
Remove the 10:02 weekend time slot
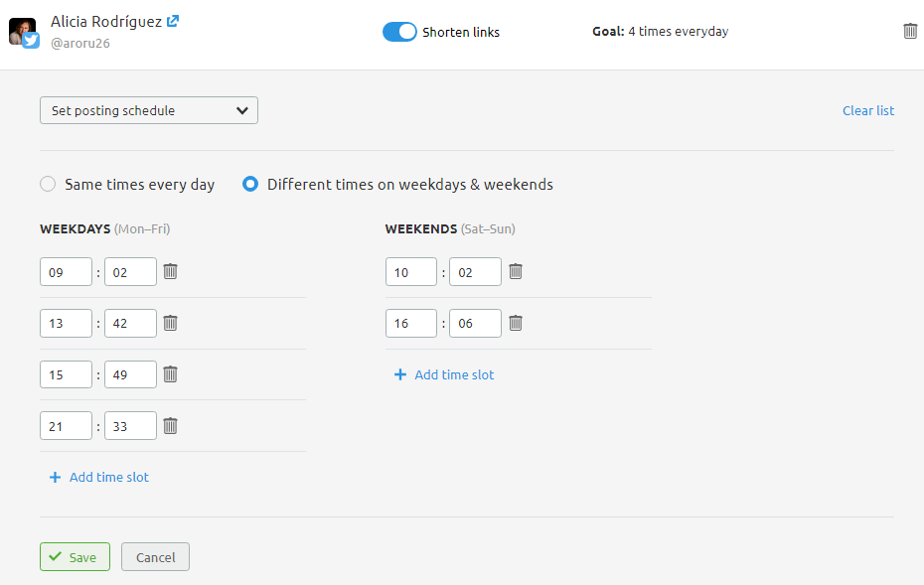[516, 270]
